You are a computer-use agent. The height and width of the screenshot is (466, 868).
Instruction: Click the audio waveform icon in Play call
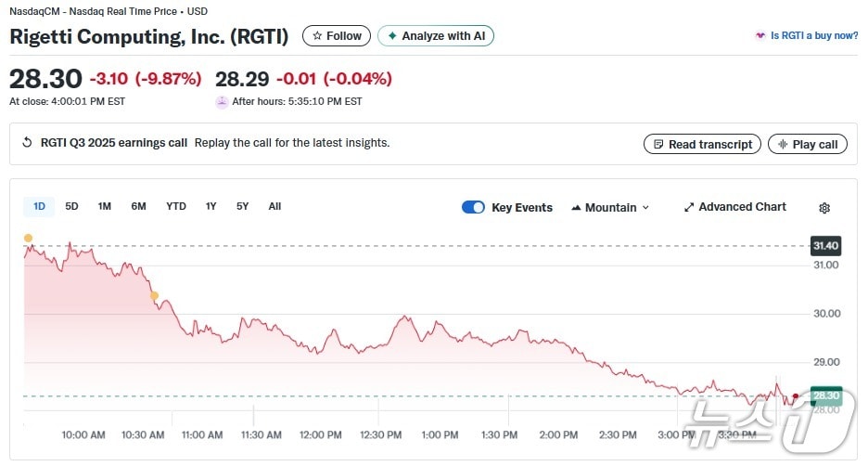pos(783,145)
